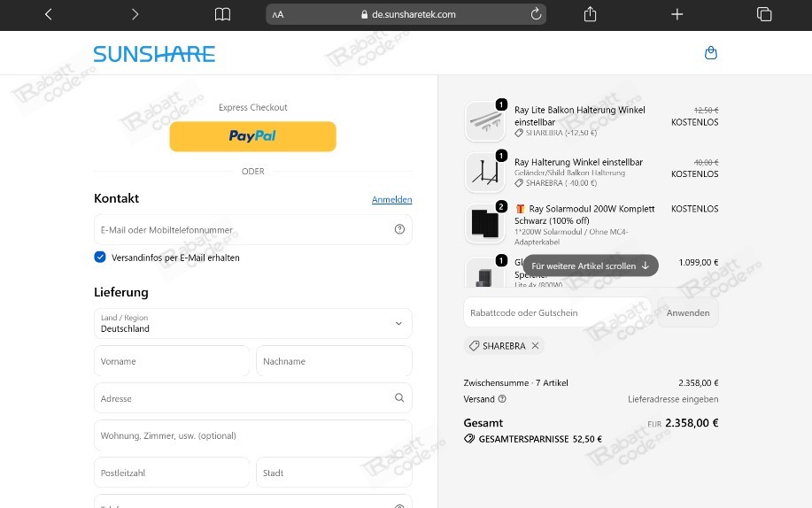Open a new tab with the plus icon
812x508 pixels.
(x=677, y=14)
